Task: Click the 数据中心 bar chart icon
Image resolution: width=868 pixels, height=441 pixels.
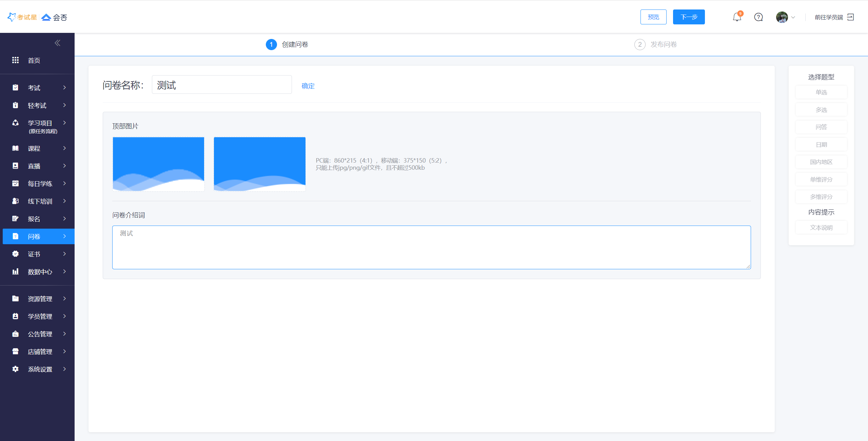Action: point(15,272)
